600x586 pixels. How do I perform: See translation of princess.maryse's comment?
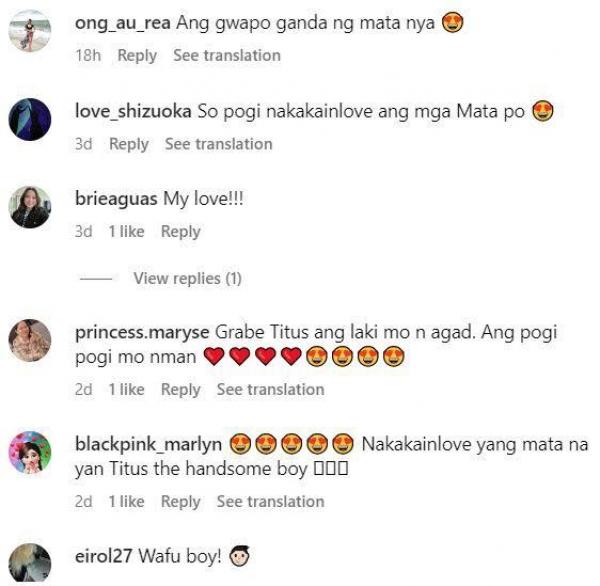pyautogui.click(x=271, y=390)
